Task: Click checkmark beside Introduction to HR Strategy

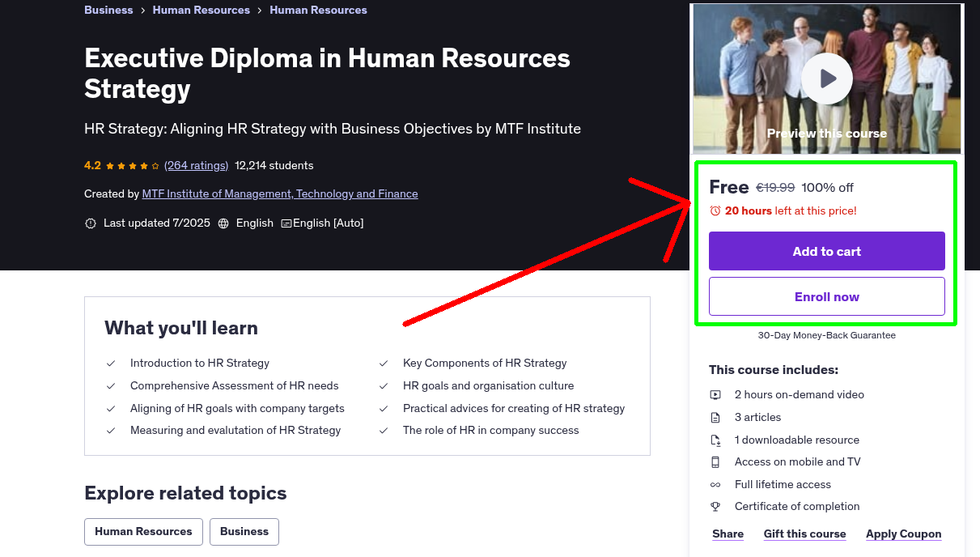Action: (x=111, y=364)
